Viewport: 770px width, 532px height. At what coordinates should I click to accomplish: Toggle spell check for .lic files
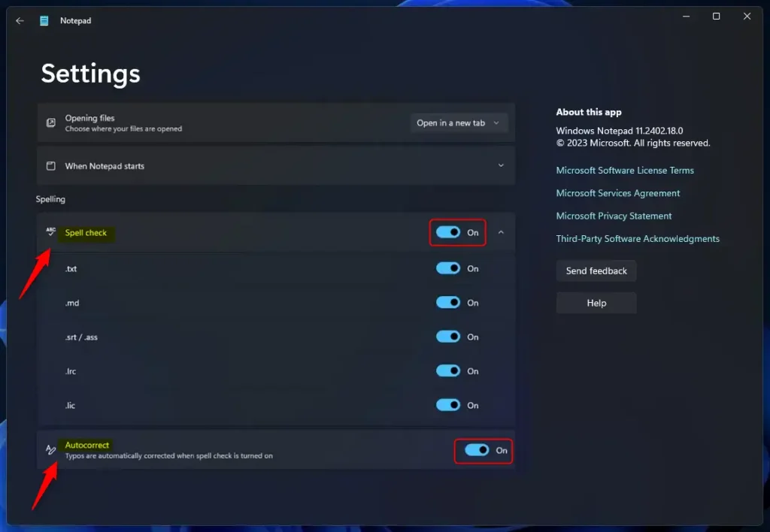point(448,405)
